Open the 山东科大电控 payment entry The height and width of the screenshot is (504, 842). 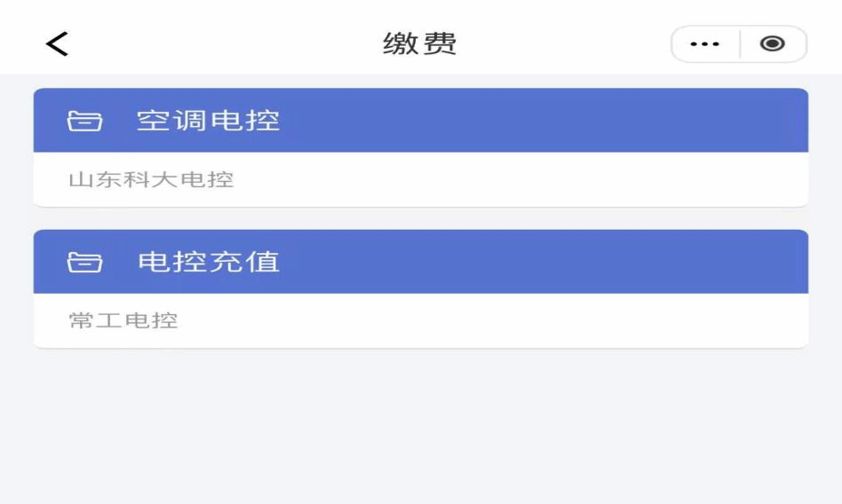coord(151,179)
